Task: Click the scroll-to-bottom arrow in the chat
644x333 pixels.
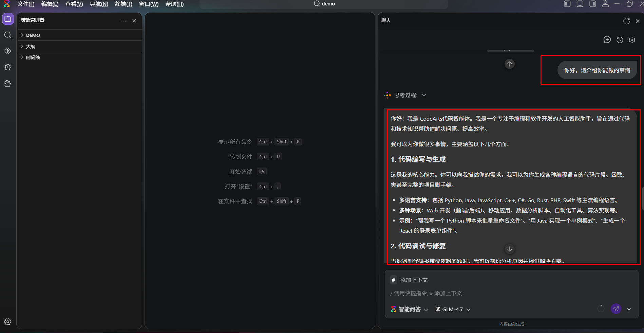Action: [x=510, y=249]
